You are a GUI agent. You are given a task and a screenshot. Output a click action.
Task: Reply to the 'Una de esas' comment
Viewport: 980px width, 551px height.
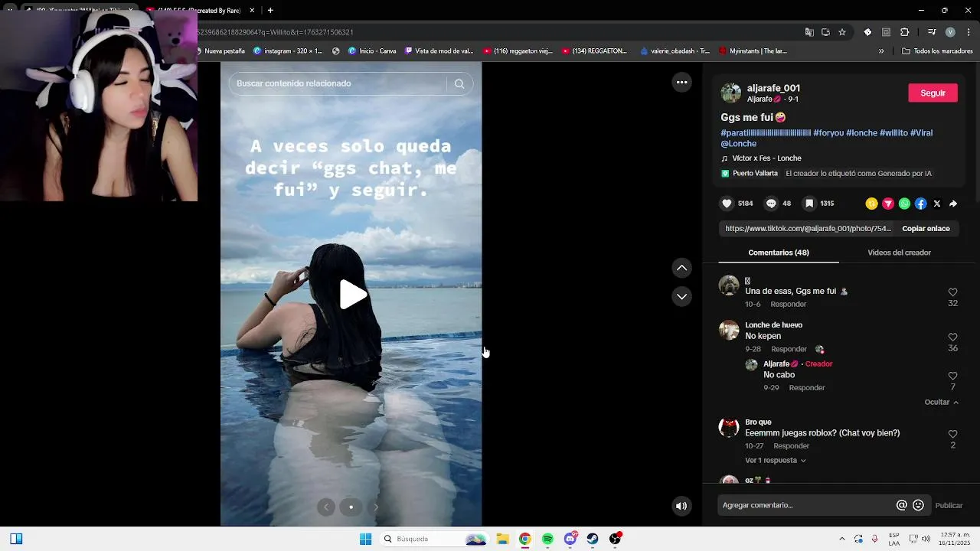(788, 305)
